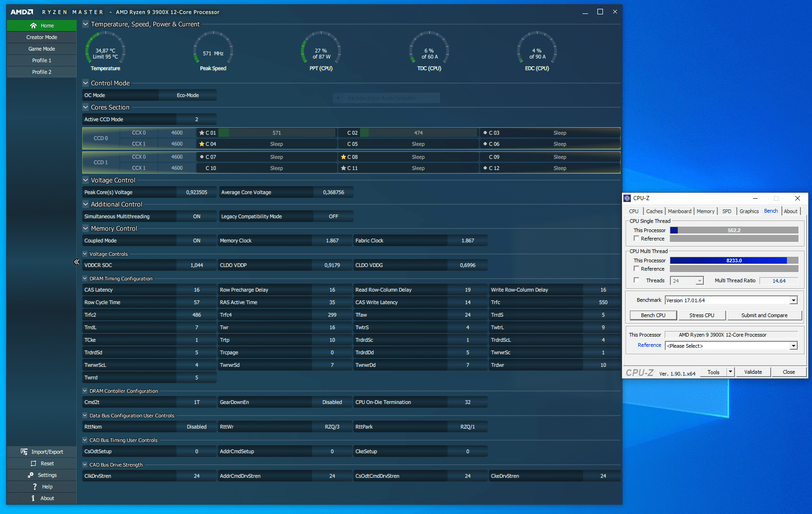The width and height of the screenshot is (812, 514).
Task: Click the dot icon beside core C 06
Action: click(x=485, y=144)
